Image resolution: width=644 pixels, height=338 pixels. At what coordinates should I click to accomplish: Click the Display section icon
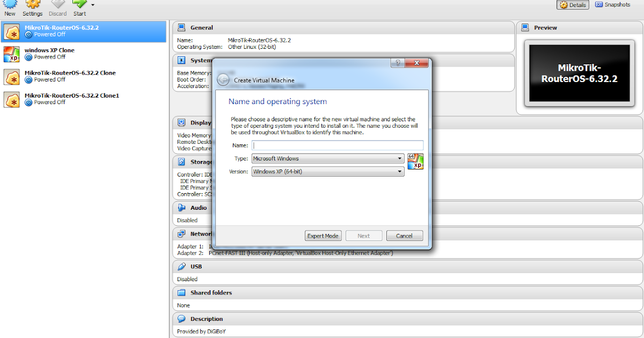coord(181,122)
